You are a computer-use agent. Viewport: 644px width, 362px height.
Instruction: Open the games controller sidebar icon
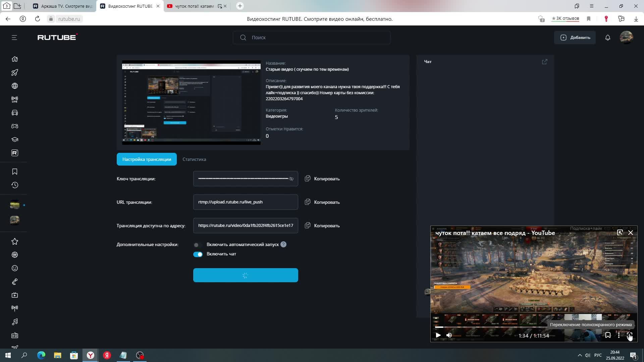[x=15, y=126]
